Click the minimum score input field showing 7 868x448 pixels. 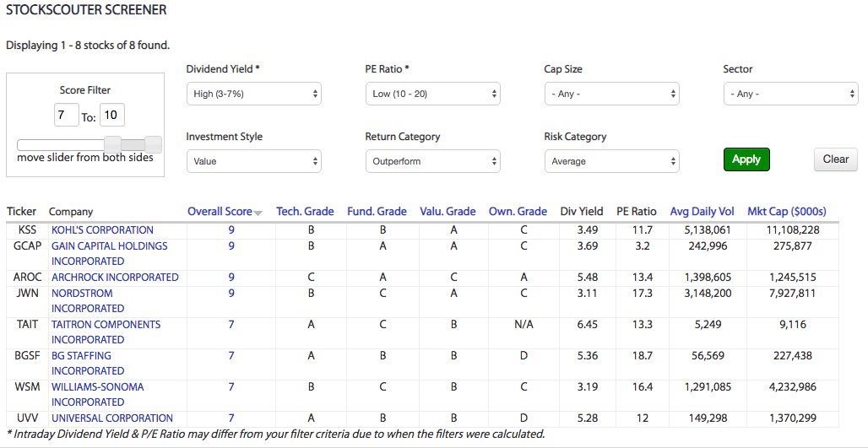67,115
